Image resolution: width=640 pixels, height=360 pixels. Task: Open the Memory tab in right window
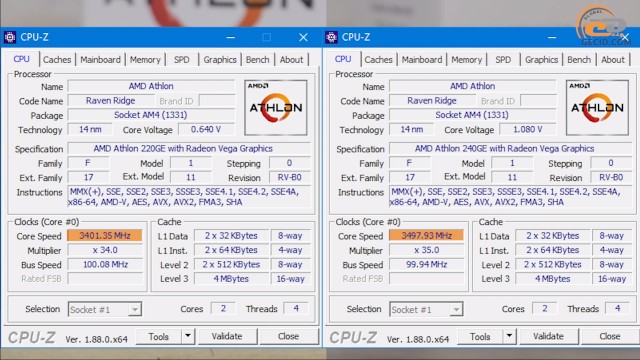(x=467, y=60)
